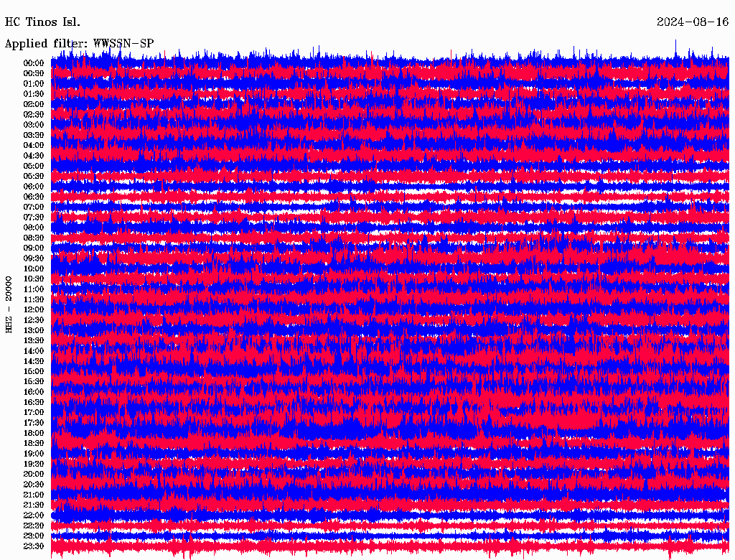Image resolution: width=735 pixels, height=560 pixels.
Task: Click the 02:00 time label
Action: (34, 105)
